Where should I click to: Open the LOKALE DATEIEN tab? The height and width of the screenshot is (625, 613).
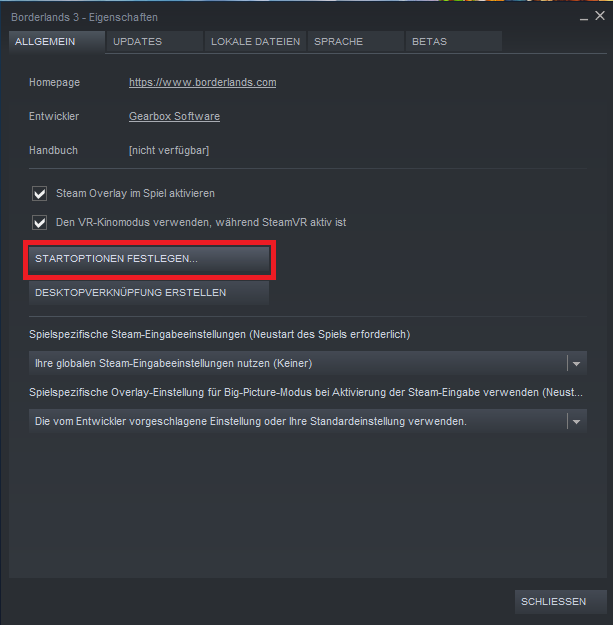(x=255, y=41)
